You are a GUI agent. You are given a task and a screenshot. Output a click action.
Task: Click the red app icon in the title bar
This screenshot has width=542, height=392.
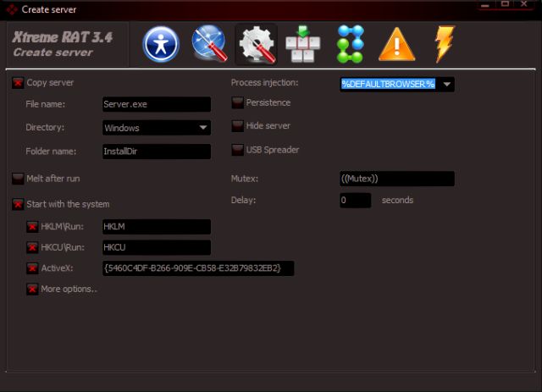(12, 9)
